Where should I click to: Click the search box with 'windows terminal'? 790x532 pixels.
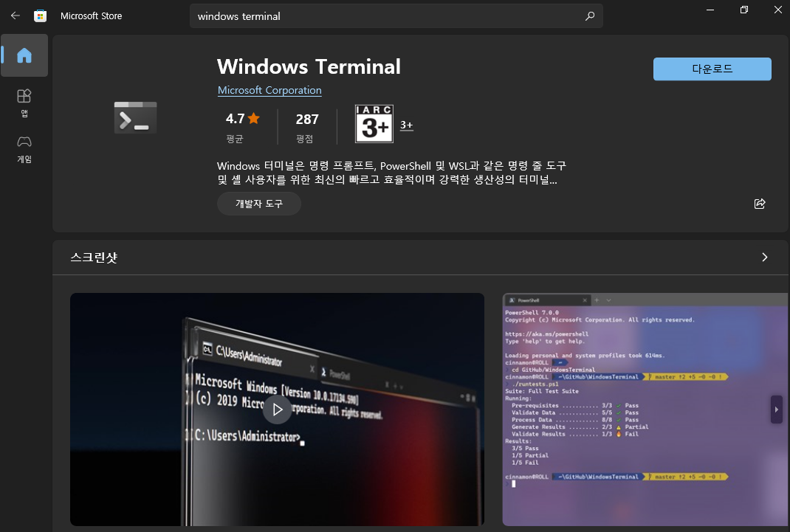[396, 16]
